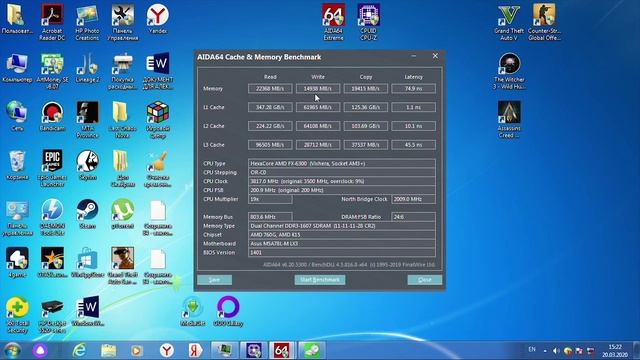Open the Windows Start menu orb

12,350
